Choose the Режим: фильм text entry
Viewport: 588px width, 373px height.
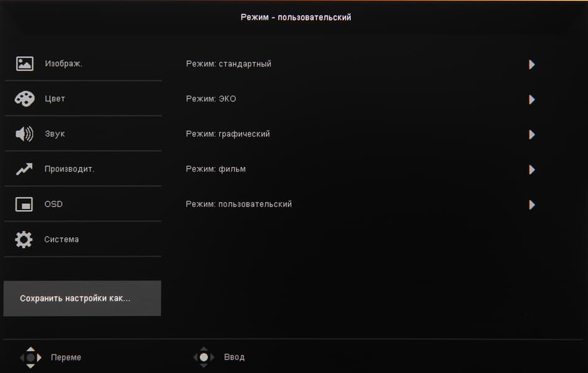[x=215, y=169]
